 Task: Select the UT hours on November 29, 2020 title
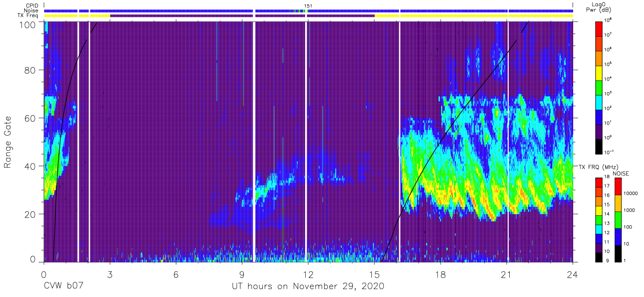[308, 287]
